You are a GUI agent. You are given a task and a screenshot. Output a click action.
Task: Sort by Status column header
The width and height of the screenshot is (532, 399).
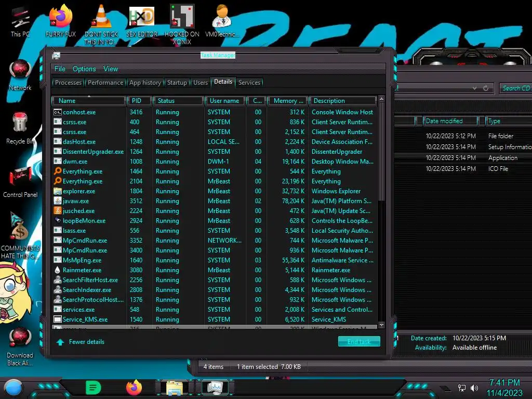pos(178,101)
